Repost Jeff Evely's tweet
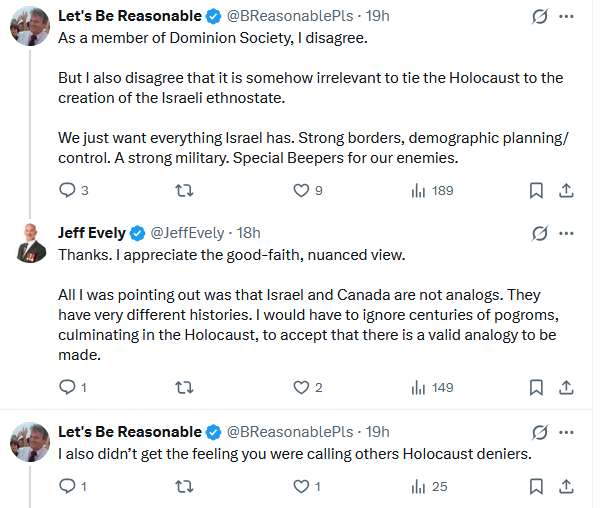 (x=184, y=387)
